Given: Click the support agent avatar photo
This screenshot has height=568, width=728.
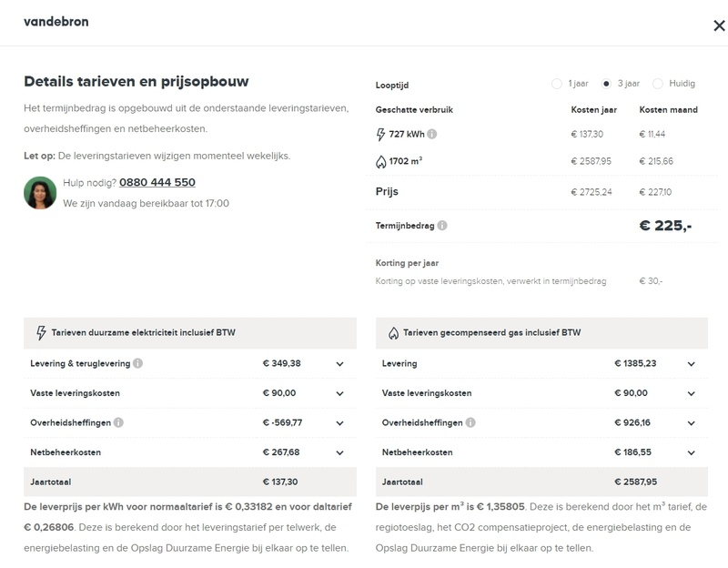Looking at the screenshot, I should point(40,192).
